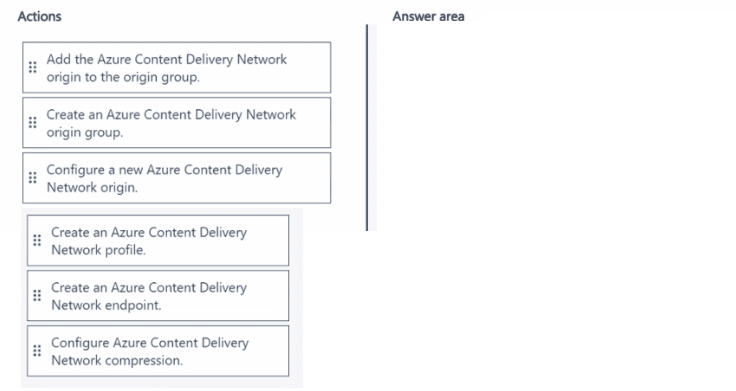Select the 'Add the Azure Content Delivery Network origin to the origin group' action
The width and height of the screenshot is (736, 391).
pyautogui.click(x=176, y=68)
